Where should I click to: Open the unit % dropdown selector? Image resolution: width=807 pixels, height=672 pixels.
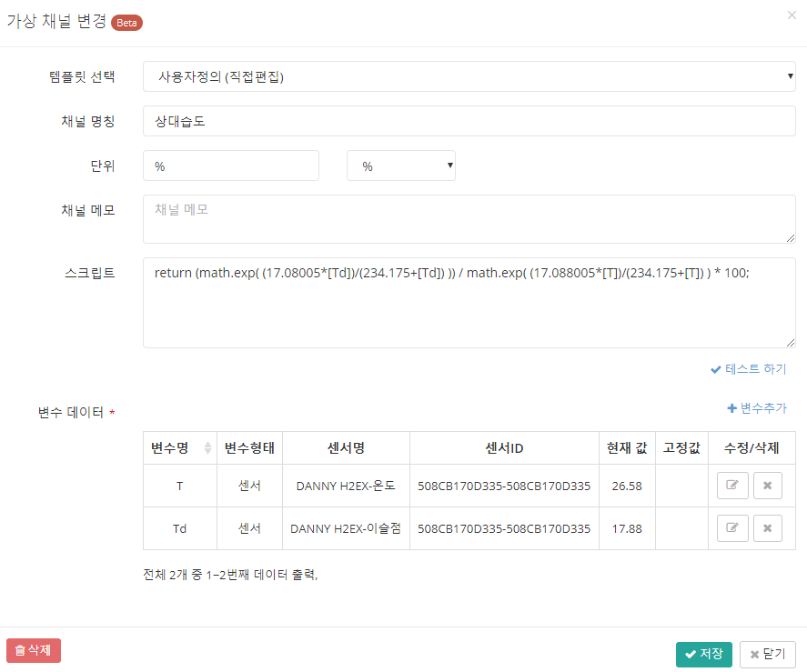(x=401, y=165)
